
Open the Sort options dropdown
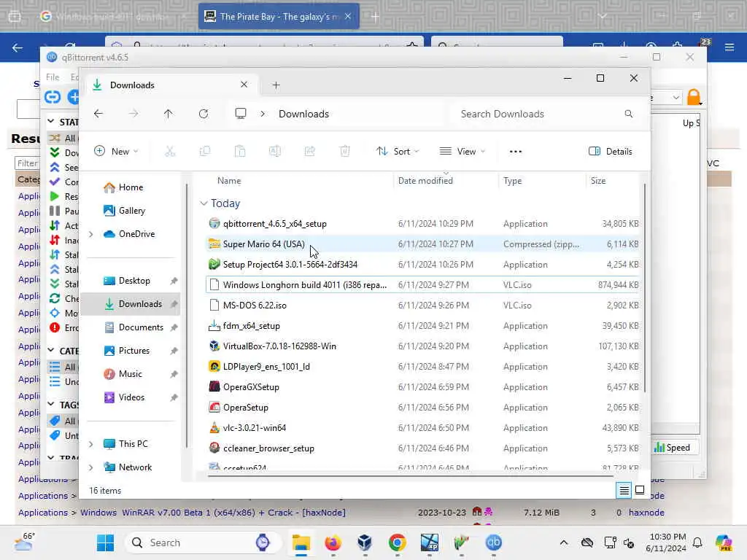398,152
